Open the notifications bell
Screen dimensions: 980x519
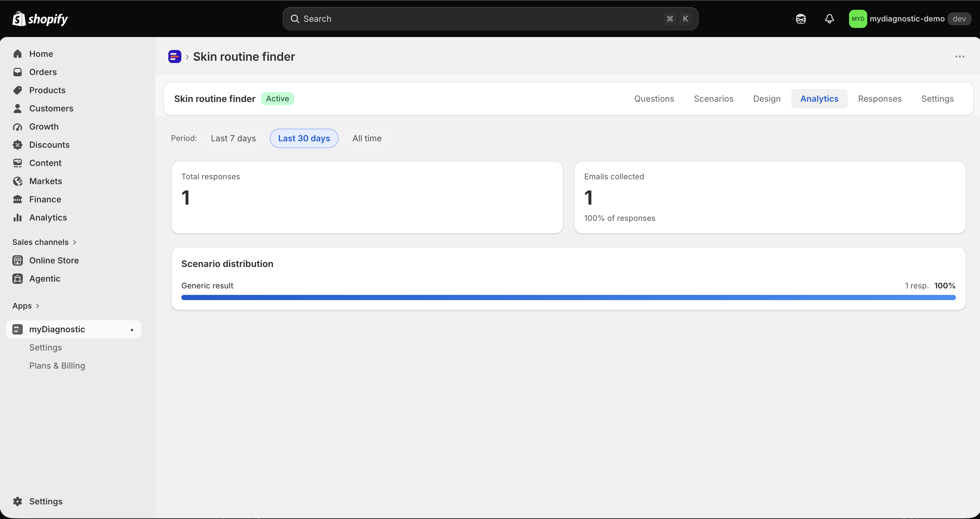click(829, 19)
